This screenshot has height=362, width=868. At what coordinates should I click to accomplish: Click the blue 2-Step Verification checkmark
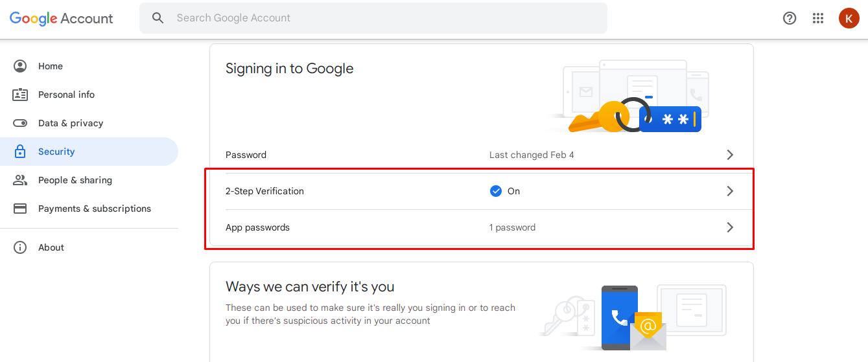tap(496, 191)
